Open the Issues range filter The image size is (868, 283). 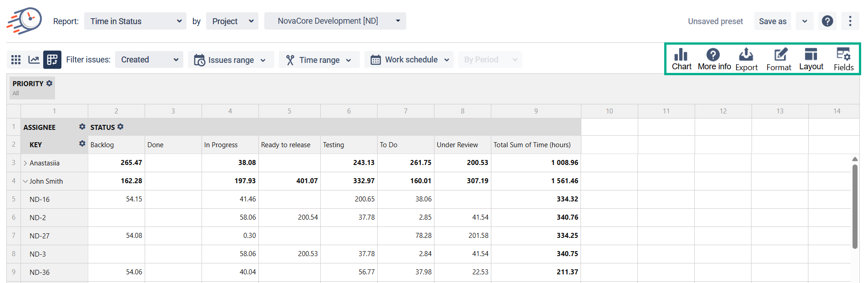pos(231,60)
